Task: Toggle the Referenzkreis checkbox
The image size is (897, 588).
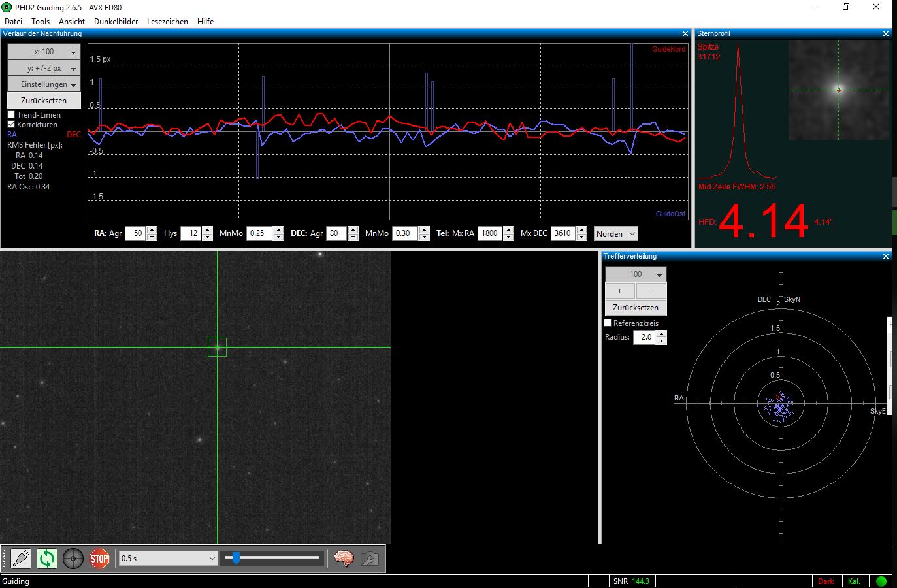Action: click(x=608, y=323)
